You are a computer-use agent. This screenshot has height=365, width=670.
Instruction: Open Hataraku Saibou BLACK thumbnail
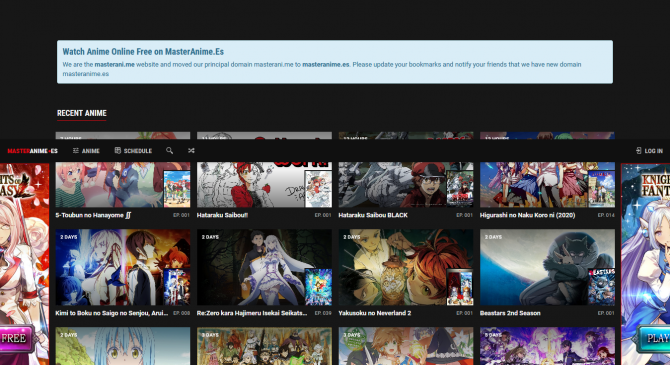[x=406, y=184]
